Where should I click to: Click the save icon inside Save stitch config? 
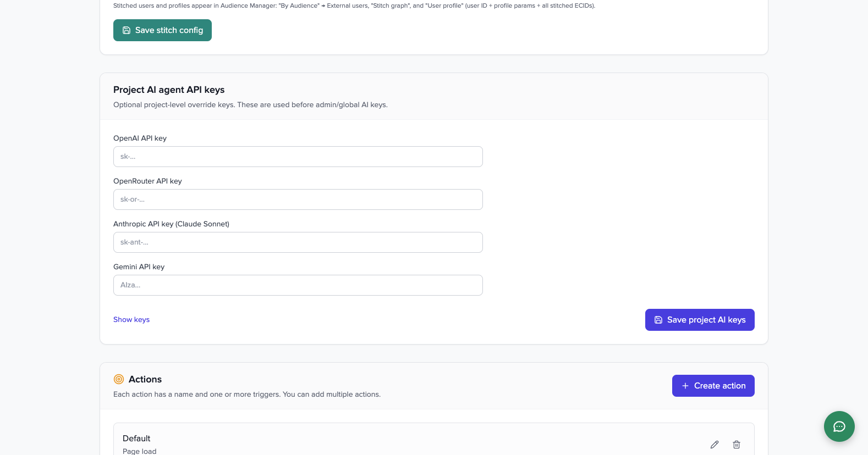tap(127, 30)
